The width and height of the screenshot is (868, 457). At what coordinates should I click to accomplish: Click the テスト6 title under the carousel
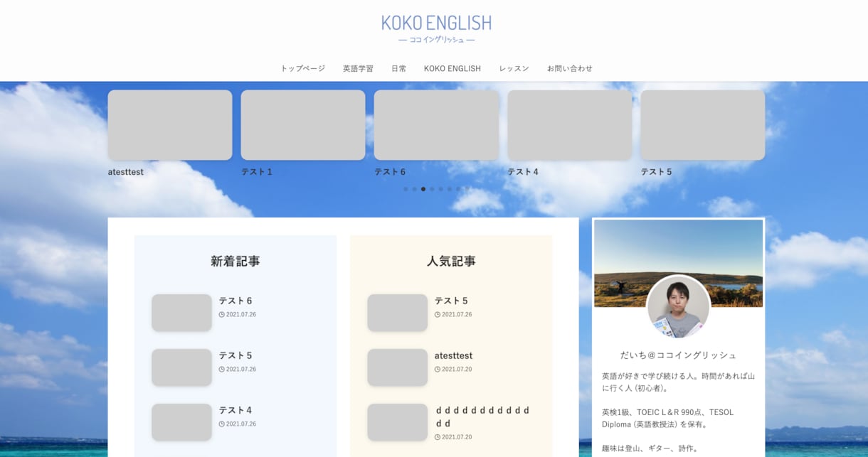(x=390, y=172)
